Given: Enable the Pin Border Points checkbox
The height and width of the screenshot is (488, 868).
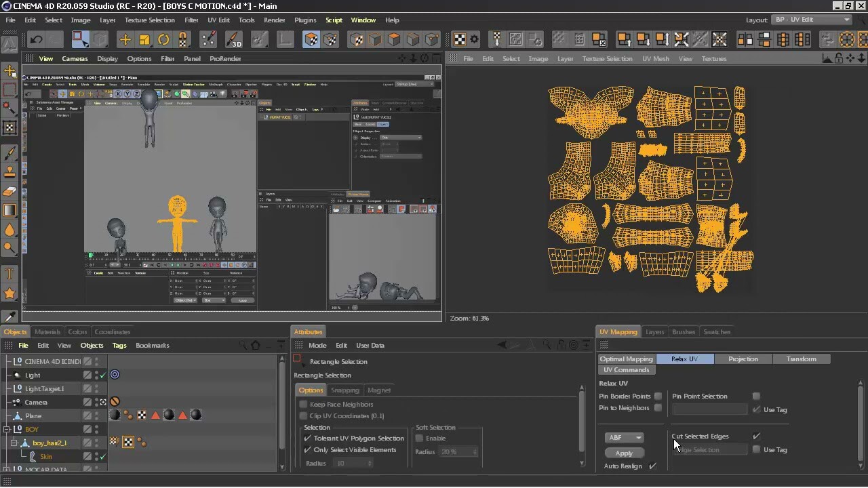Looking at the screenshot, I should [657, 396].
